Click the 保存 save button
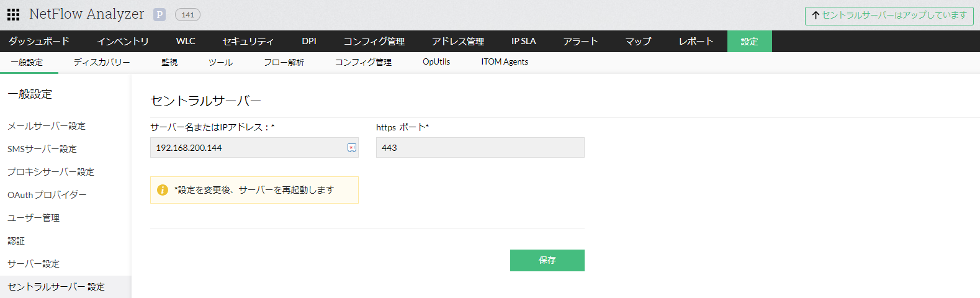Viewport: 980px width, 298px height. 547,261
